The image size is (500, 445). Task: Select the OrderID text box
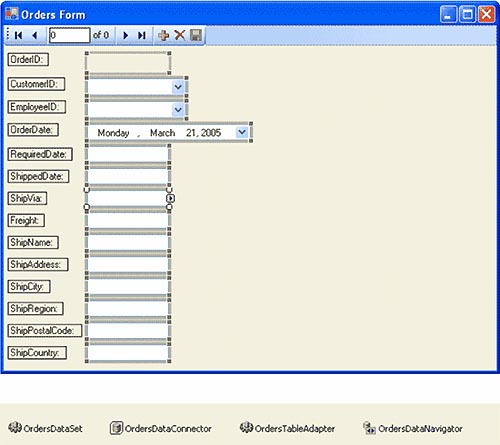click(128, 63)
